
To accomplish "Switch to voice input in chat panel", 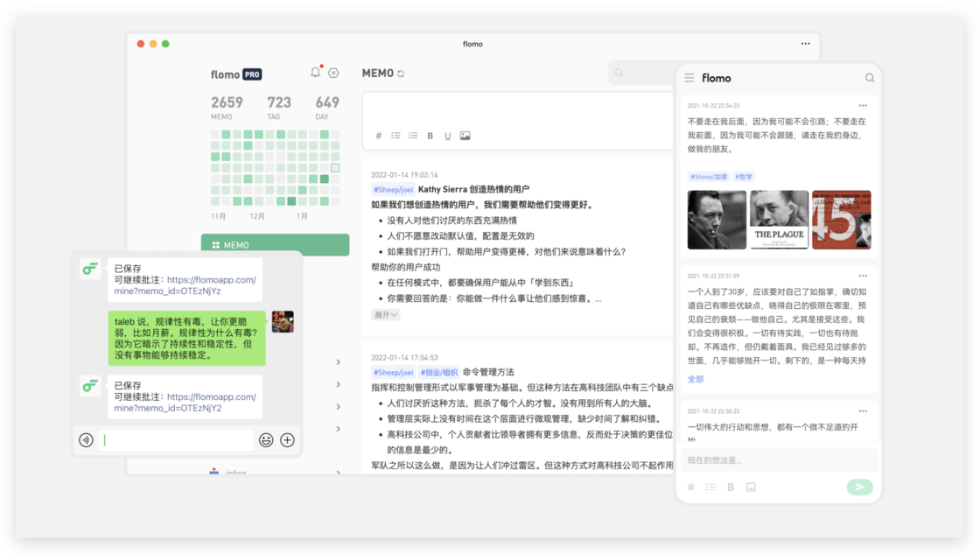I will pyautogui.click(x=87, y=440).
